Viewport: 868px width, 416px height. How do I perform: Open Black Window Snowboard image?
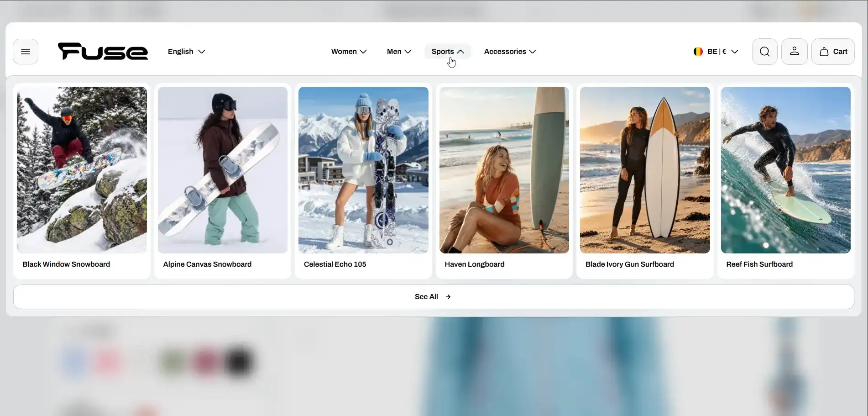(x=82, y=170)
